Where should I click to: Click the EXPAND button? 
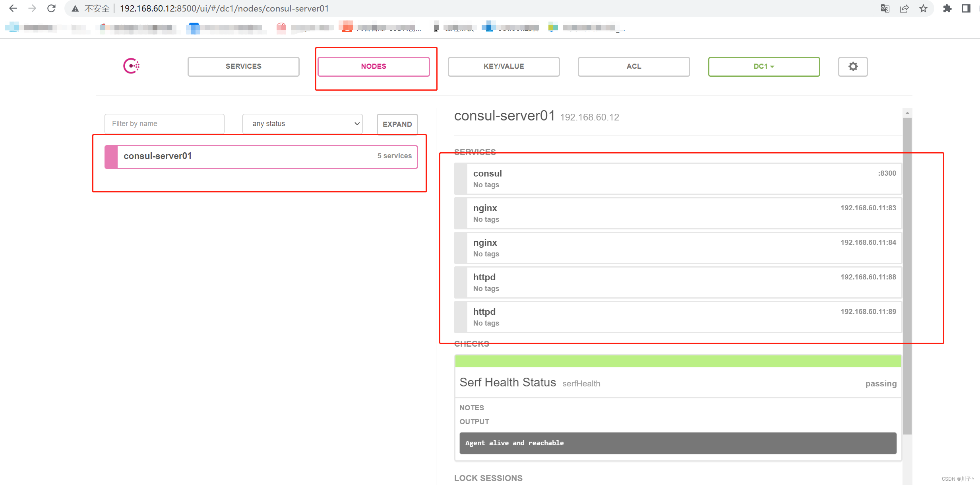point(397,124)
